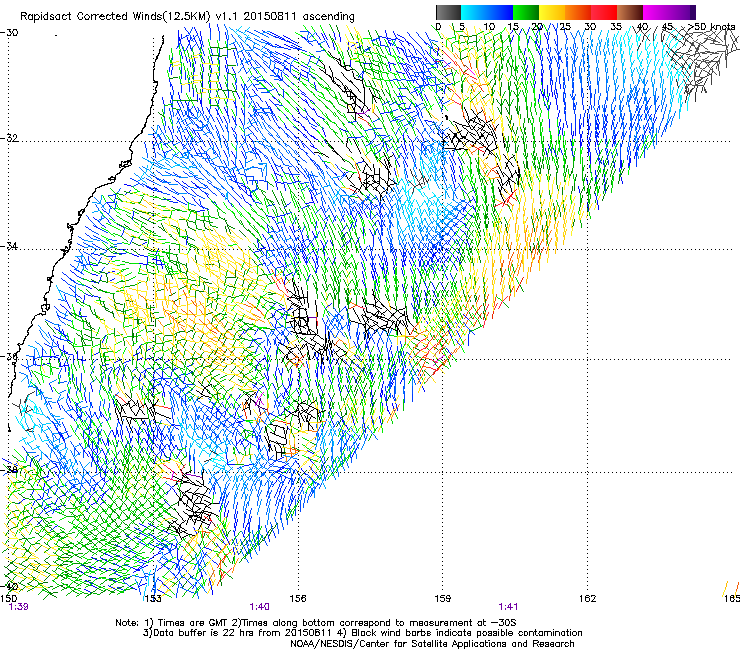740x650 pixels.
Task: Click the latitude label '-30'
Action: coord(9,33)
